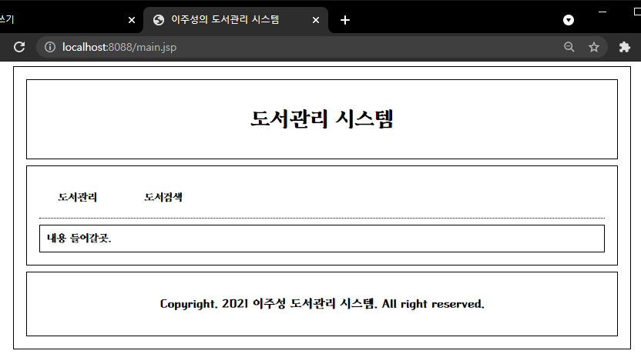The width and height of the screenshot is (641, 364).
Task: Minimize the browser window
Action: coord(602,12)
